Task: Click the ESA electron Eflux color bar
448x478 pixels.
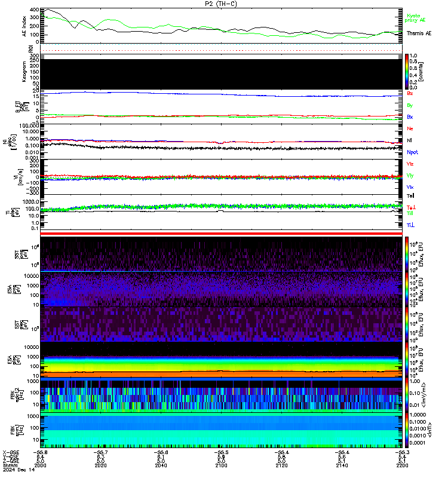Action: pyautogui.click(x=407, y=360)
